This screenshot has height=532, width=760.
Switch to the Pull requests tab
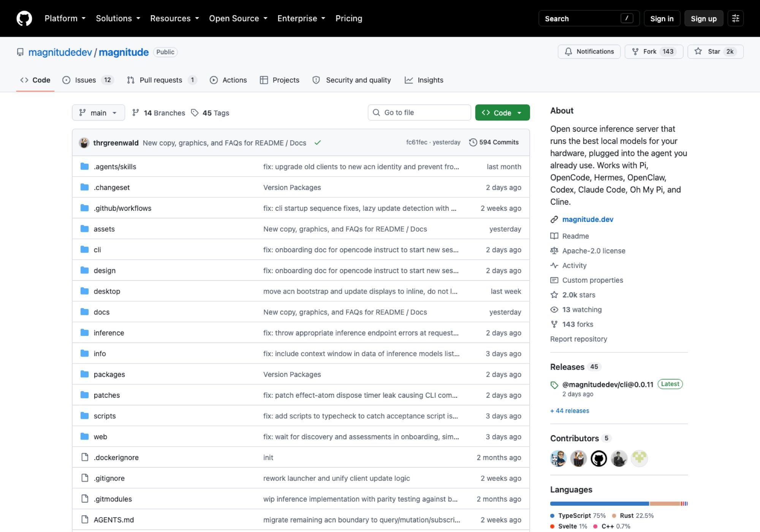tap(162, 80)
